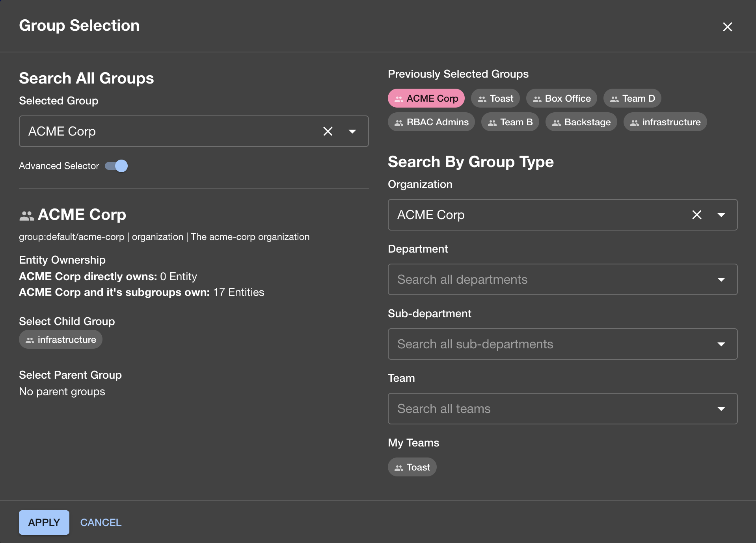This screenshot has height=543, width=756.
Task: Click the people icon on My Teams Toast chip
Action: [399, 468]
